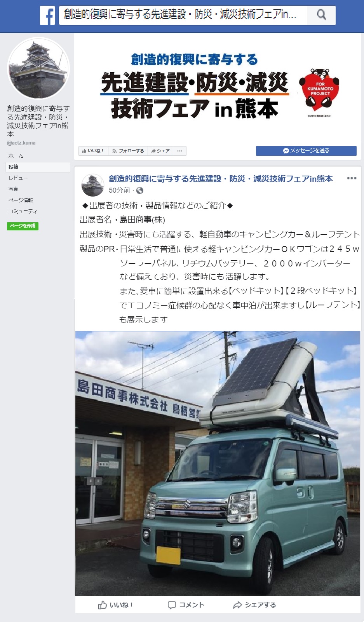This screenshot has width=364, height=622.
Task: Click the シェア button below the cover
Action: [x=160, y=151]
